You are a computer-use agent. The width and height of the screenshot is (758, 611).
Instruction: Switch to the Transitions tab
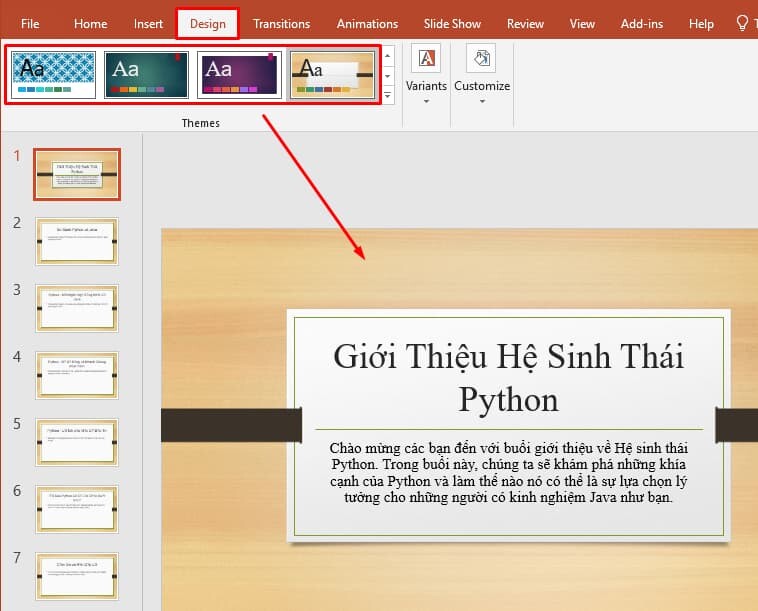tap(281, 23)
